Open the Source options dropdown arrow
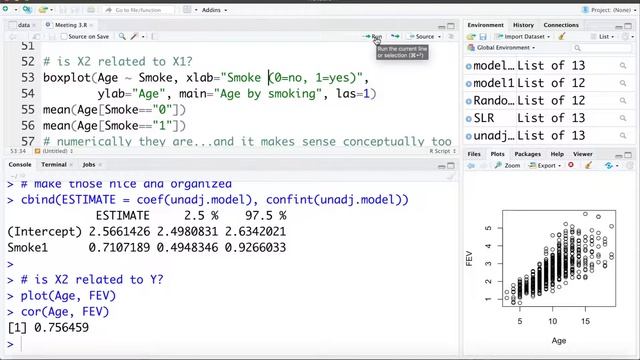 coord(439,37)
